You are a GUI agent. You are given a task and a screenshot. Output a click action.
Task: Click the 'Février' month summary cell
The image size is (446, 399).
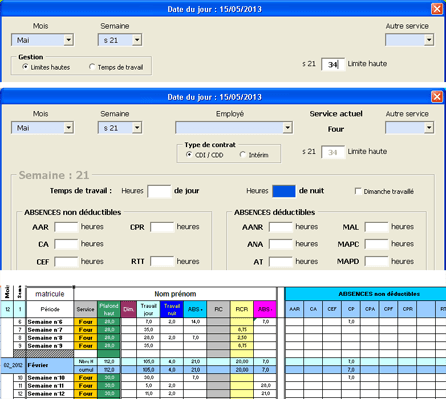pos(50,365)
